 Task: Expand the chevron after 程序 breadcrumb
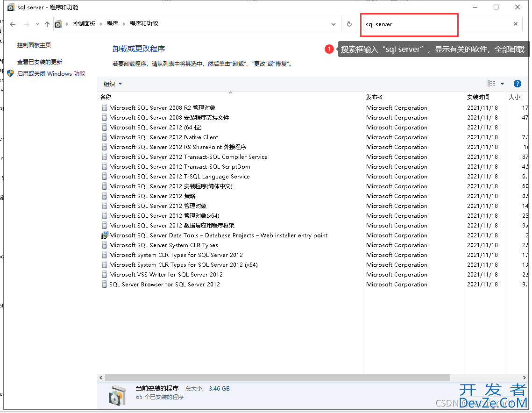[x=124, y=24]
